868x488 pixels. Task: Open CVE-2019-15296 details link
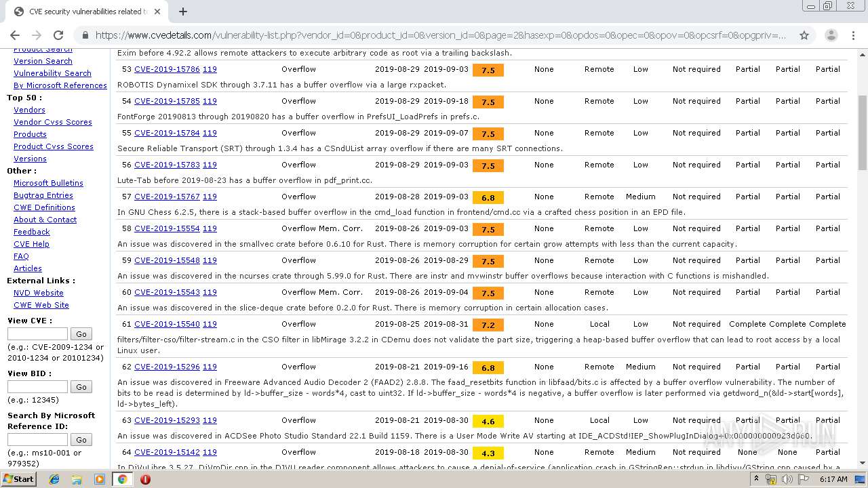[x=167, y=367]
